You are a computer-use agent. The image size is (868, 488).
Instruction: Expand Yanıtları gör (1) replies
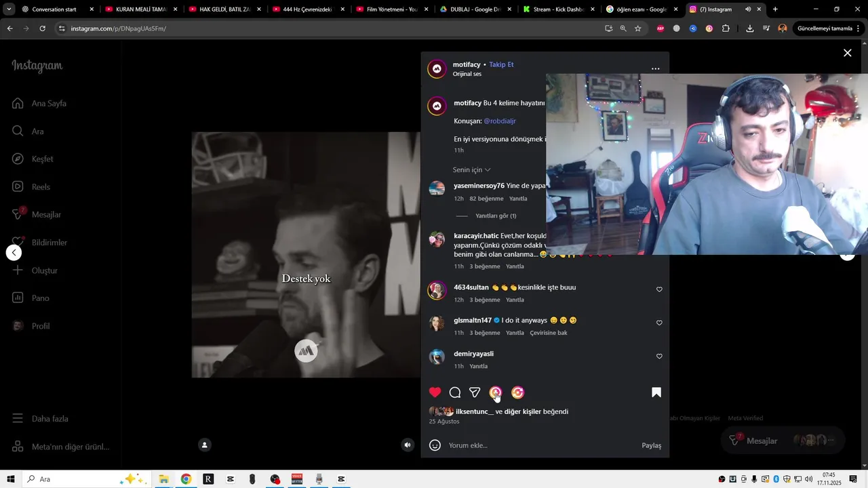(x=496, y=216)
